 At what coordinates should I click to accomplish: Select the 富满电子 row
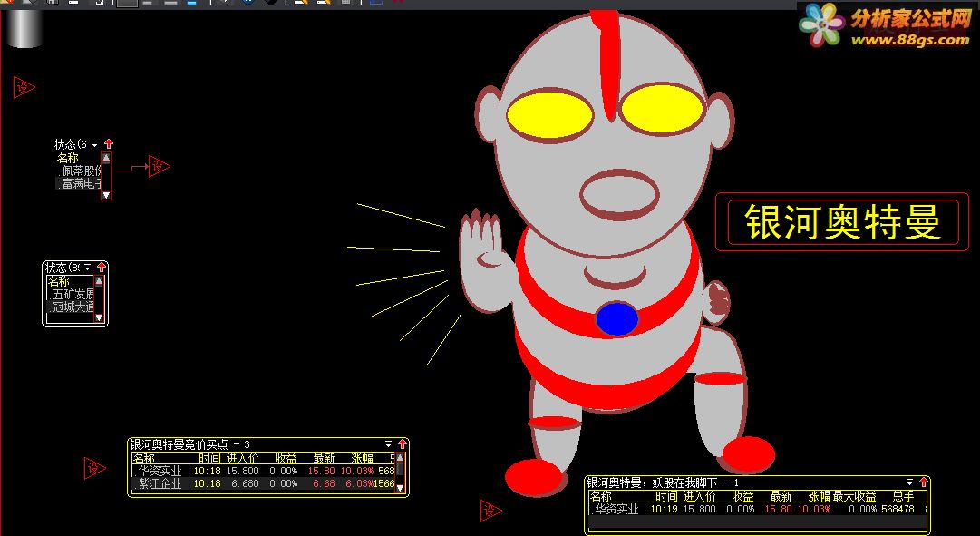(x=79, y=183)
